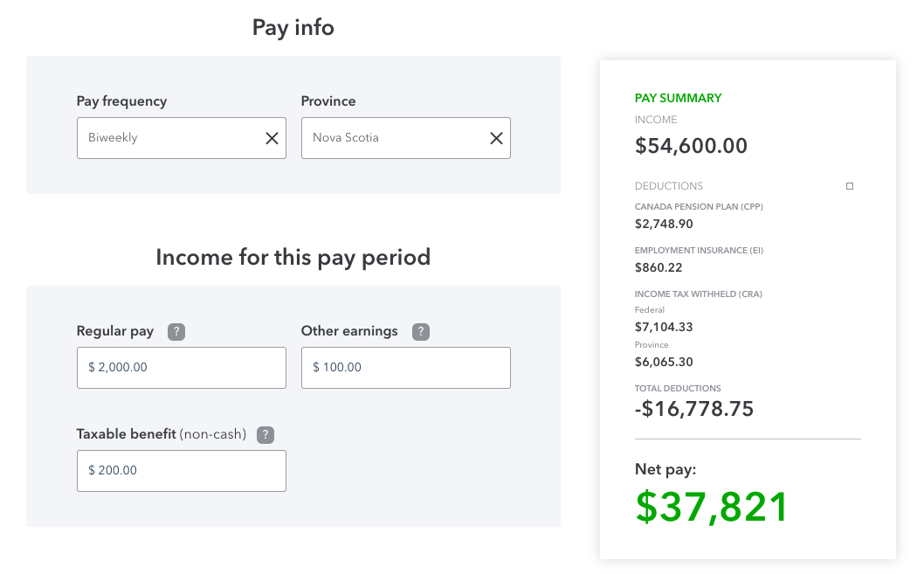The image size is (924, 574).
Task: Select the Taxable benefit amount field
Action: tap(181, 471)
